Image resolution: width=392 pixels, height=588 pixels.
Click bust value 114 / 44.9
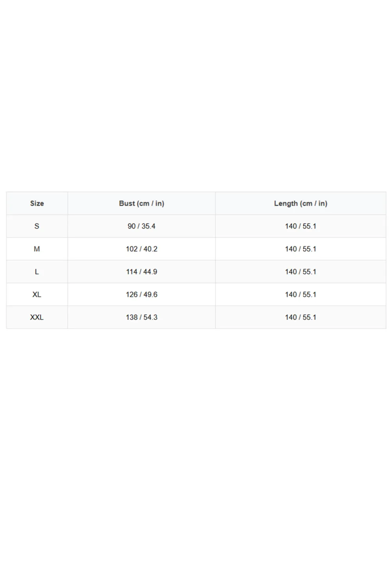(142, 272)
